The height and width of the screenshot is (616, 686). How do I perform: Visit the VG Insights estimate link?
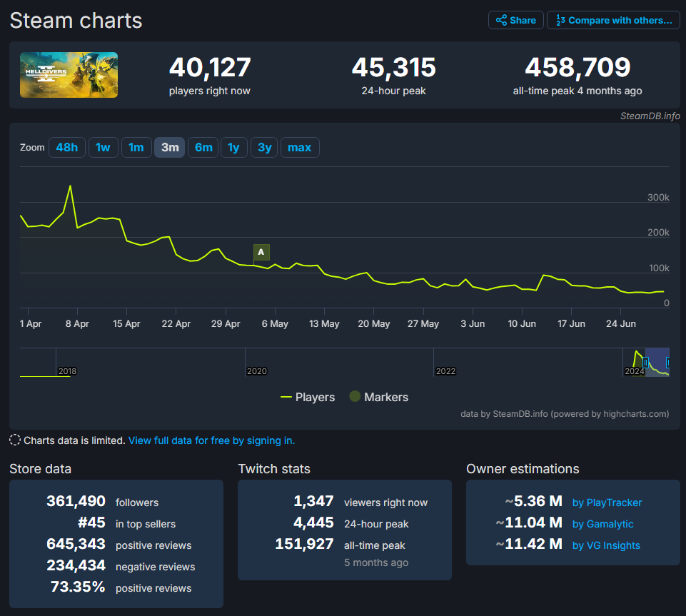606,545
